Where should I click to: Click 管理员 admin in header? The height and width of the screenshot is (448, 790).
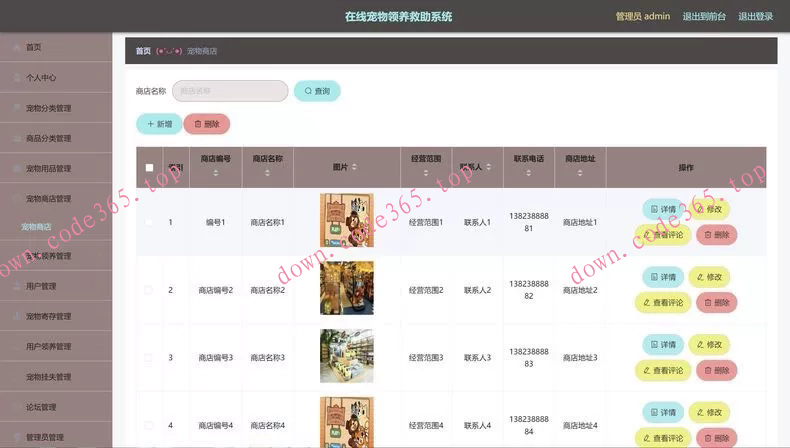point(643,16)
